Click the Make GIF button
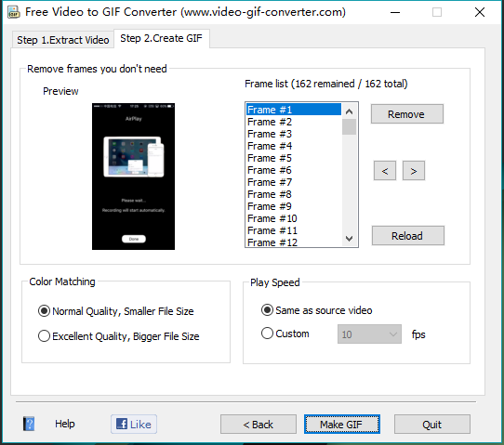Image resolution: width=504 pixels, height=445 pixels. (342, 425)
